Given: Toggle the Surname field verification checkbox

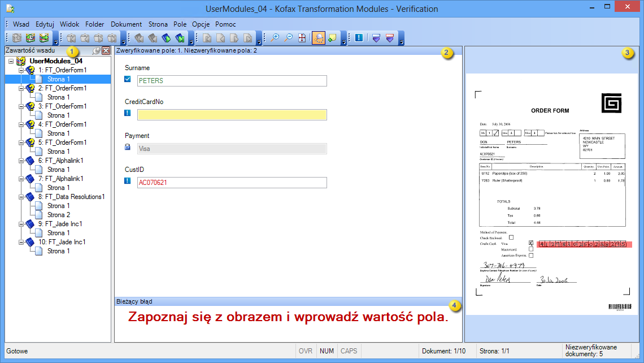Looking at the screenshot, I should pyautogui.click(x=126, y=80).
